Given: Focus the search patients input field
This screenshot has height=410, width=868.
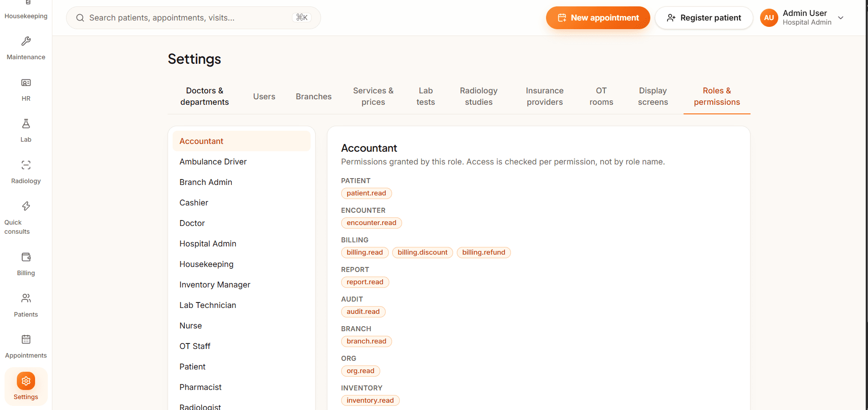Looking at the screenshot, I should pyautogui.click(x=194, y=18).
